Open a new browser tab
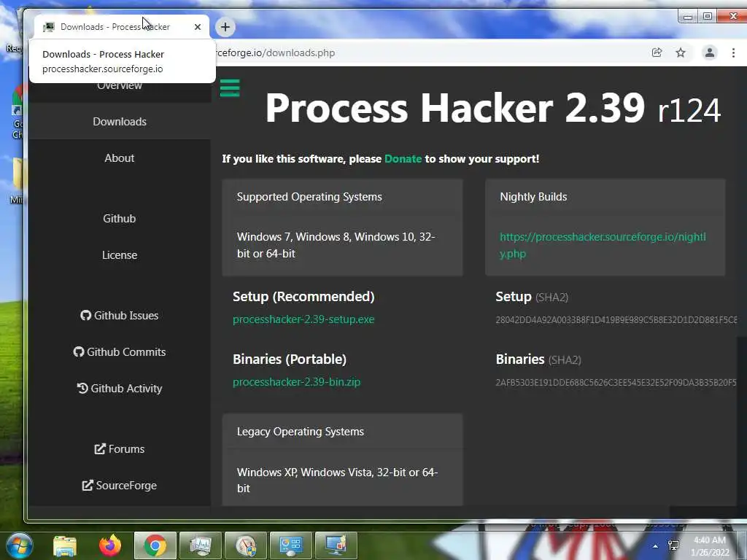The width and height of the screenshot is (747, 560). coord(225,27)
